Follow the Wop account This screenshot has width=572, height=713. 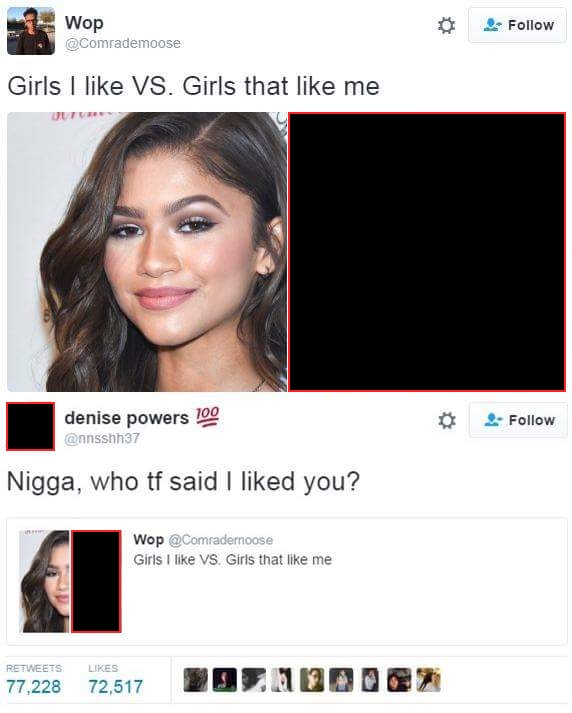point(517,25)
